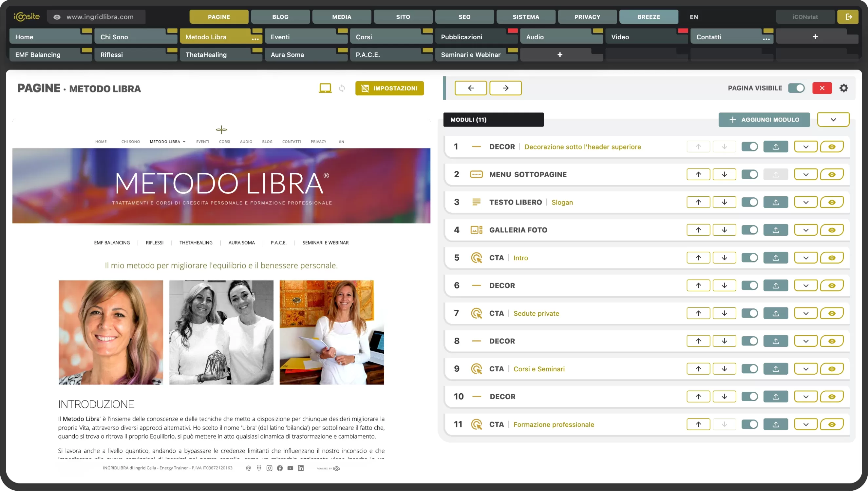Screen dimensions: 868x491
Task: Toggle Pagina Visibile switch
Action: point(796,88)
